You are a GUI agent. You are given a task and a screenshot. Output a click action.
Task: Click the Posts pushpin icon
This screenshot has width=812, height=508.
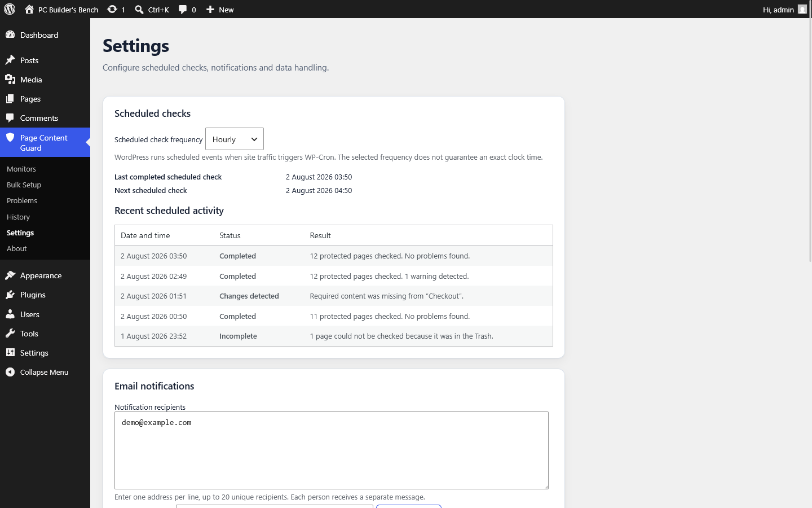10,60
